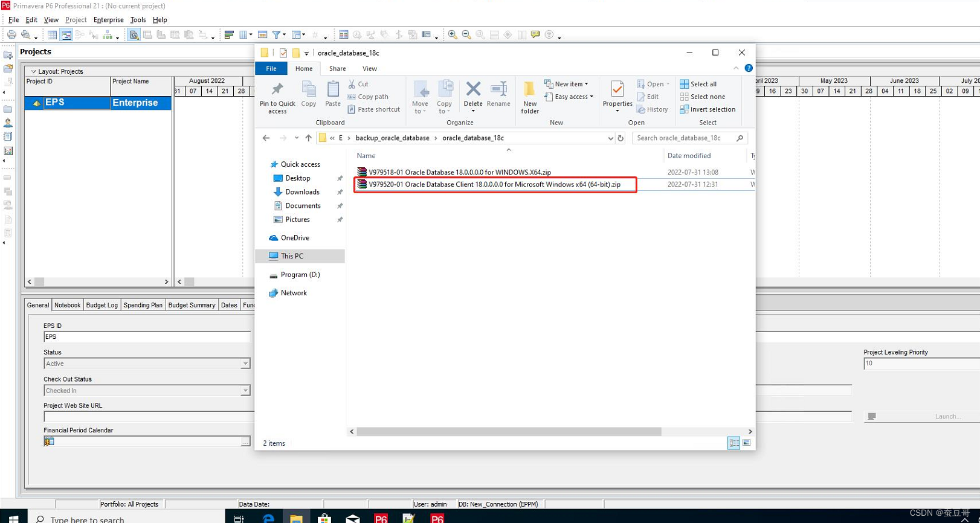This screenshot has height=523, width=980.
Task: Click Select all in Explorer ribbon
Action: coord(698,84)
